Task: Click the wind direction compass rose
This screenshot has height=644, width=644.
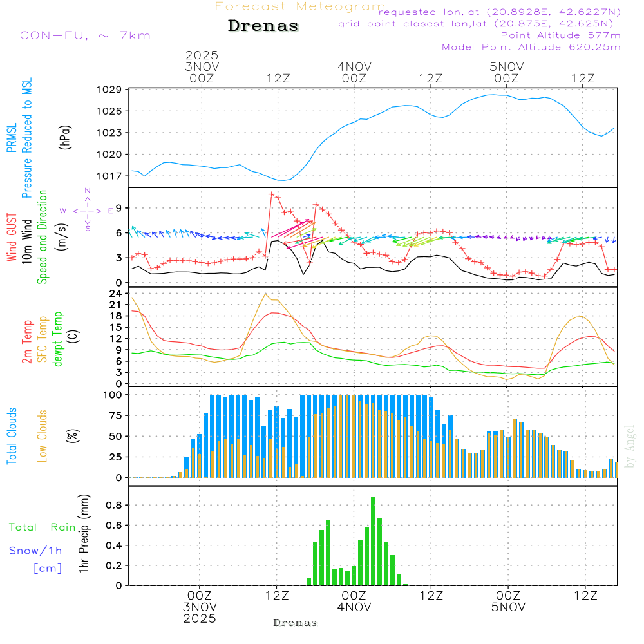Action: click(87, 211)
